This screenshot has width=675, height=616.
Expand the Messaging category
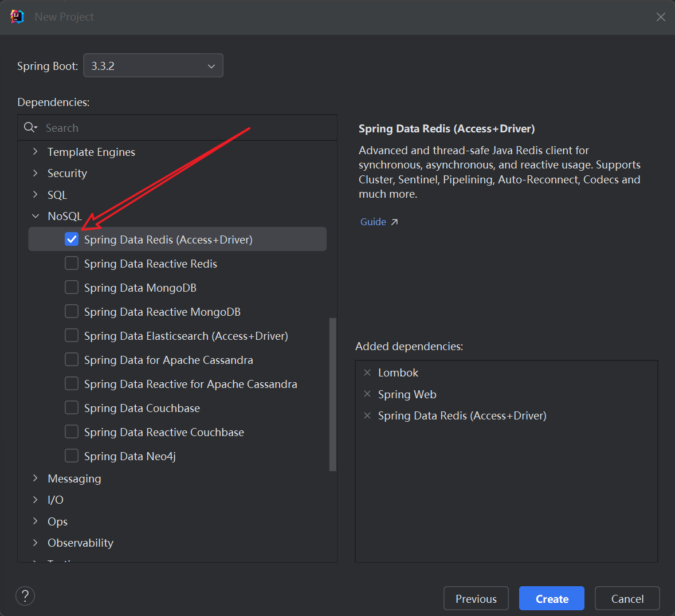pyautogui.click(x=36, y=478)
